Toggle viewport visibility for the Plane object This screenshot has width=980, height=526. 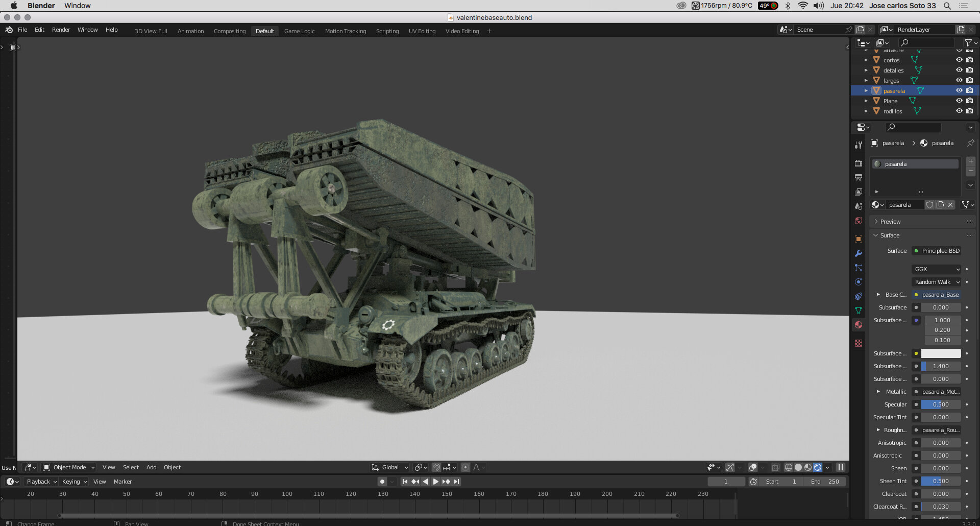click(959, 101)
